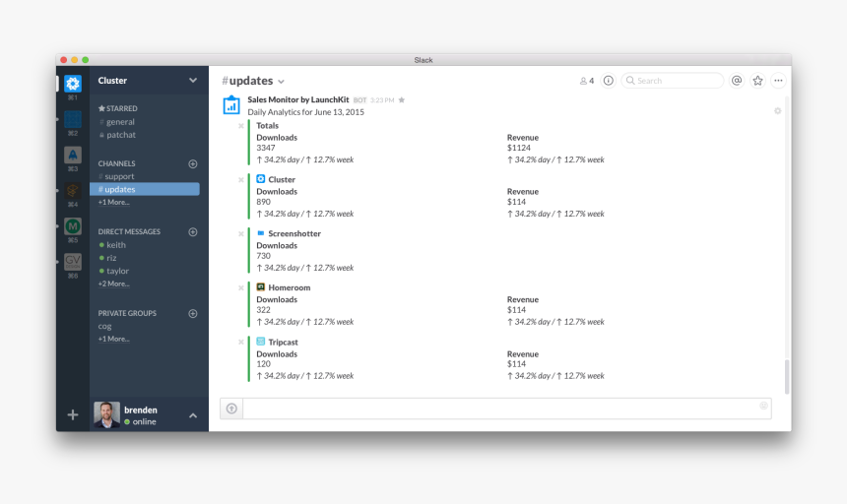Remove the Homeroom attachment
Viewport: 847px width, 504px height.
point(241,287)
